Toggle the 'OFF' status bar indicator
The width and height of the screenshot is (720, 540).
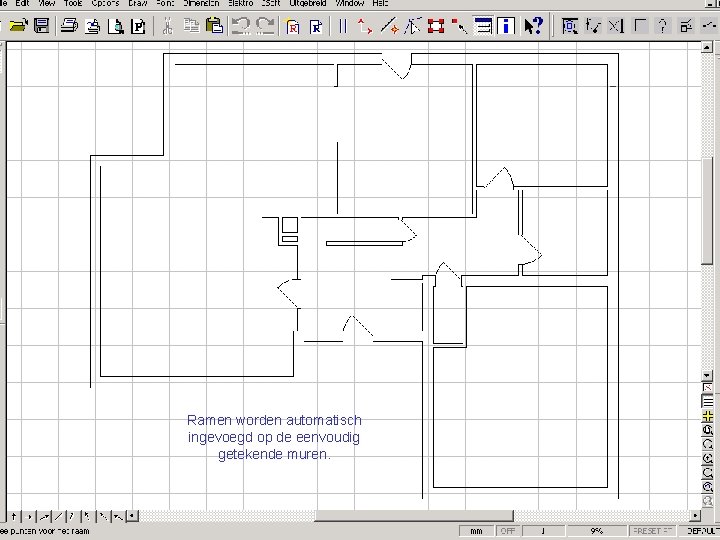coord(507,531)
